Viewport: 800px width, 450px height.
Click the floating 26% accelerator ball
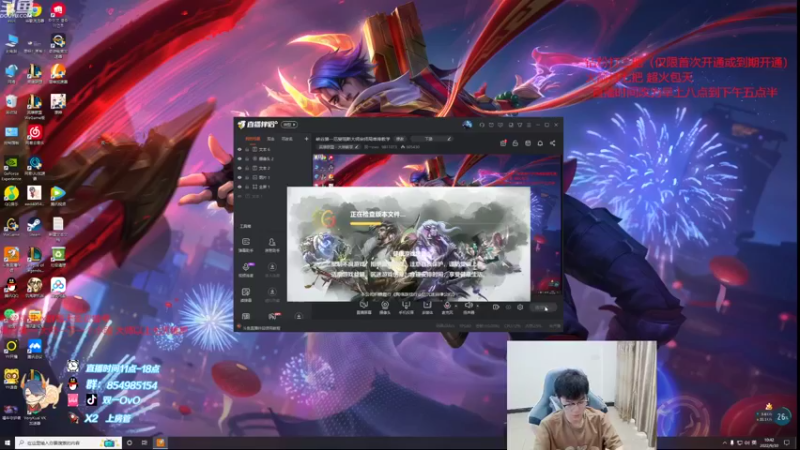pos(781,417)
